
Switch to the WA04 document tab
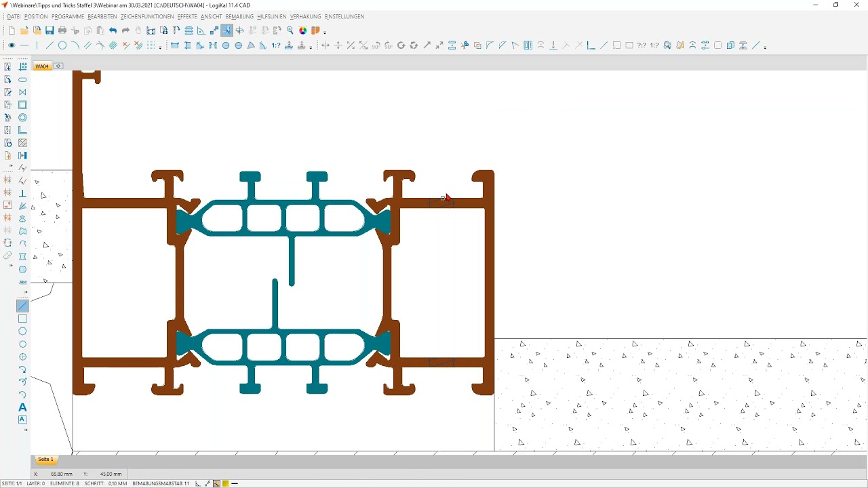43,66
